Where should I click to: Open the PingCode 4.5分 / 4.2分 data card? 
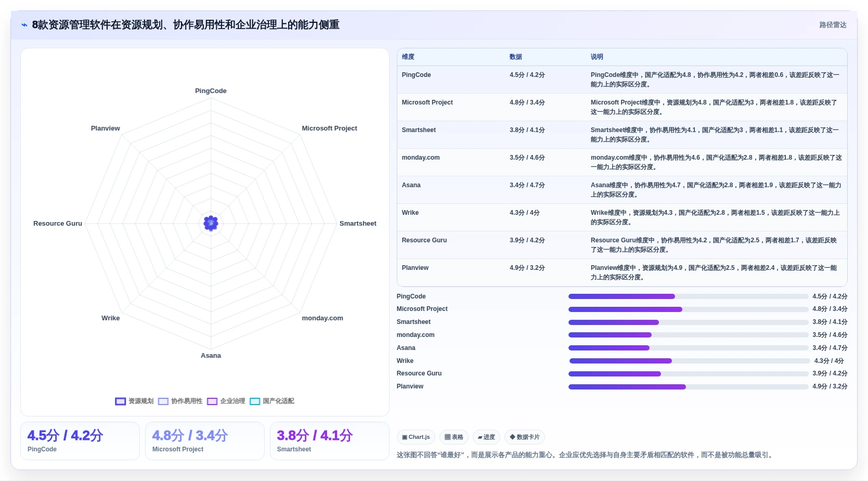point(80,441)
